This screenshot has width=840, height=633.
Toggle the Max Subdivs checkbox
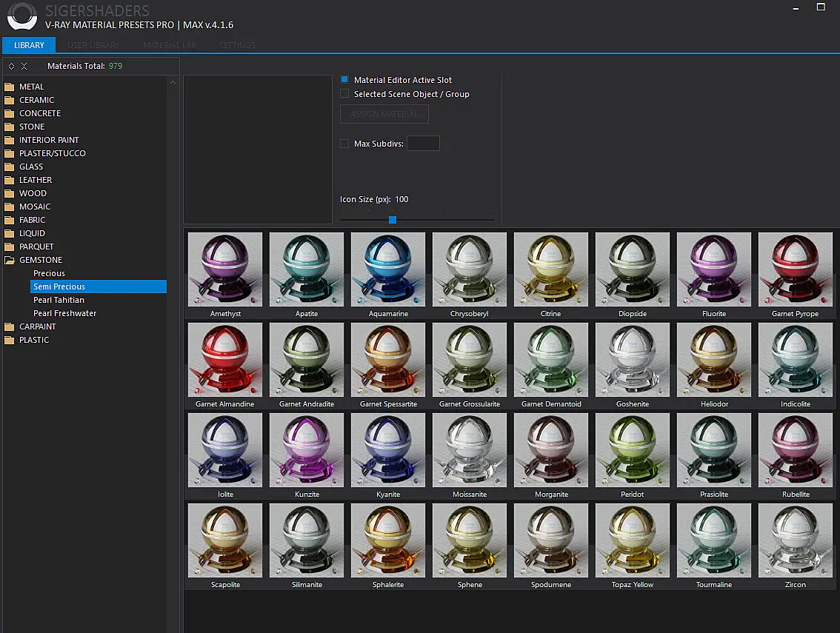344,144
